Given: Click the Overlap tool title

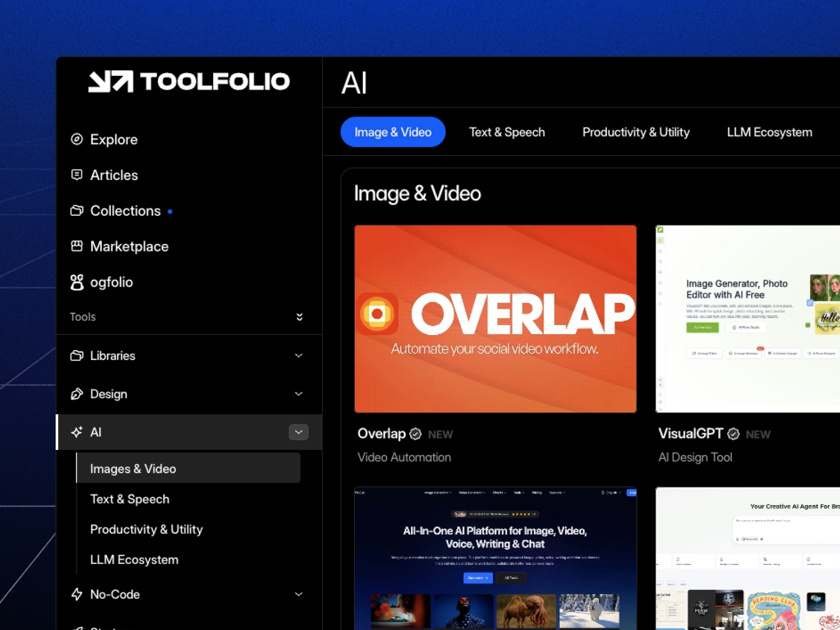Looking at the screenshot, I should [x=382, y=434].
